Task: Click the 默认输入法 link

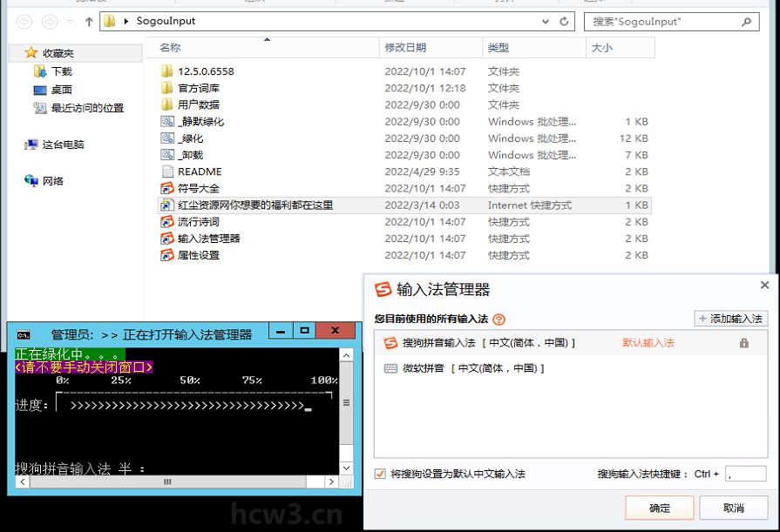Action: click(x=648, y=342)
